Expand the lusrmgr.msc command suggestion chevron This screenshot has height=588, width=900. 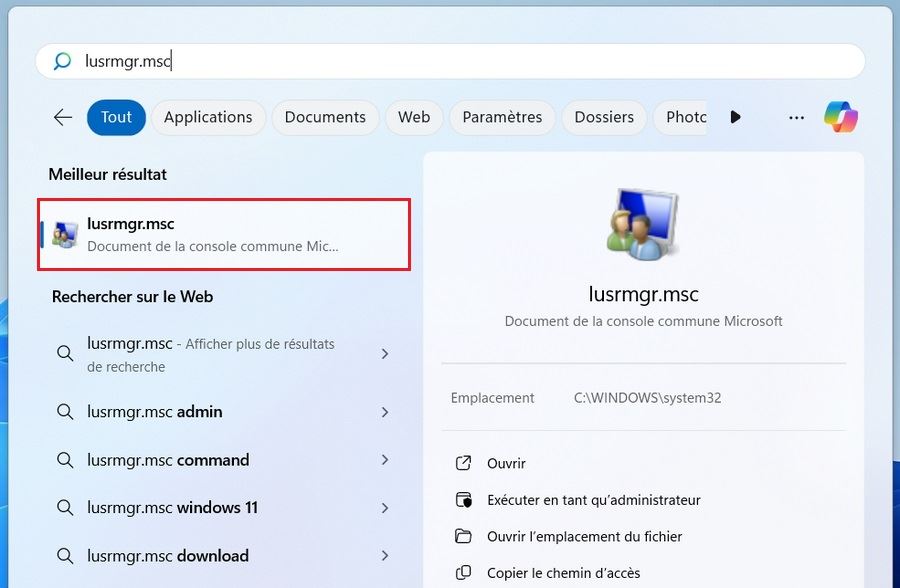click(x=385, y=460)
